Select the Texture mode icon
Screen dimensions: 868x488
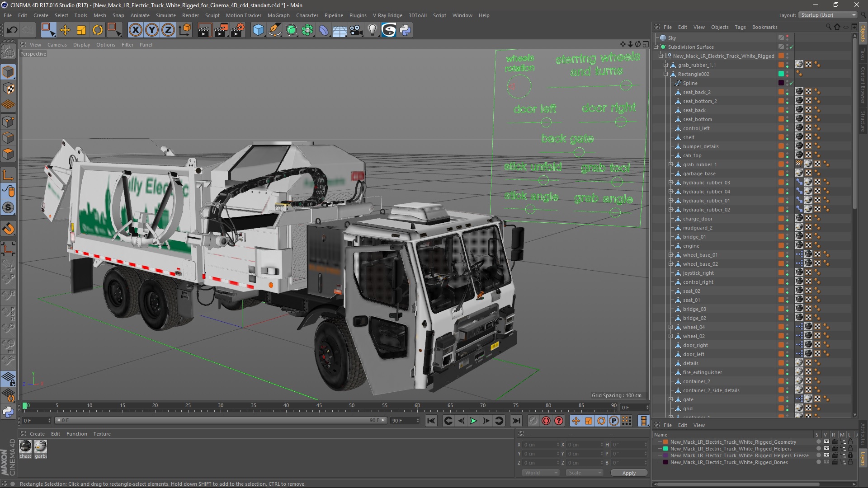[x=8, y=89]
